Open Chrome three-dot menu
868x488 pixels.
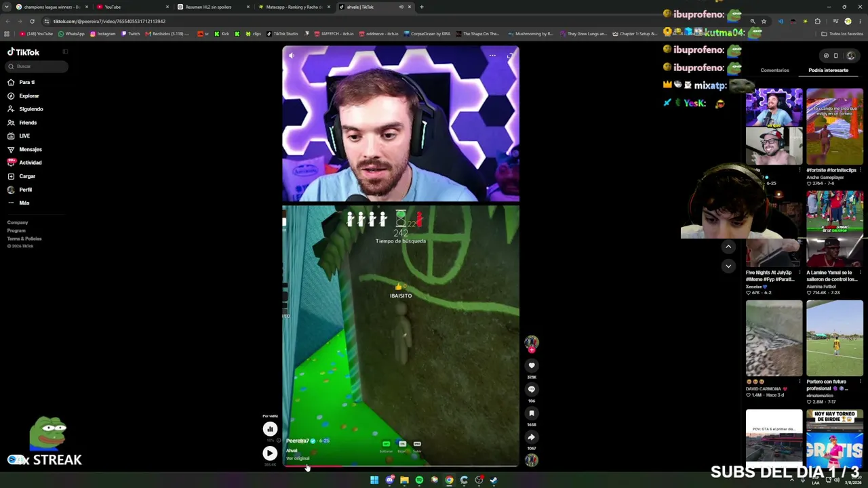[860, 21]
